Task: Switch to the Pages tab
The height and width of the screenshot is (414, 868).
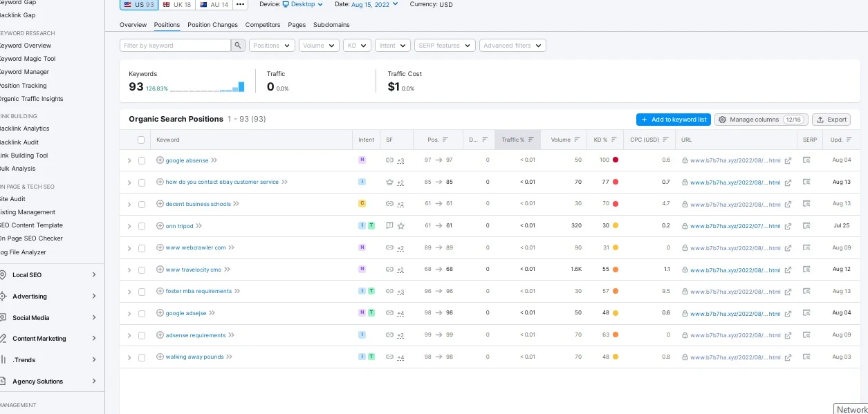Action: [x=297, y=25]
